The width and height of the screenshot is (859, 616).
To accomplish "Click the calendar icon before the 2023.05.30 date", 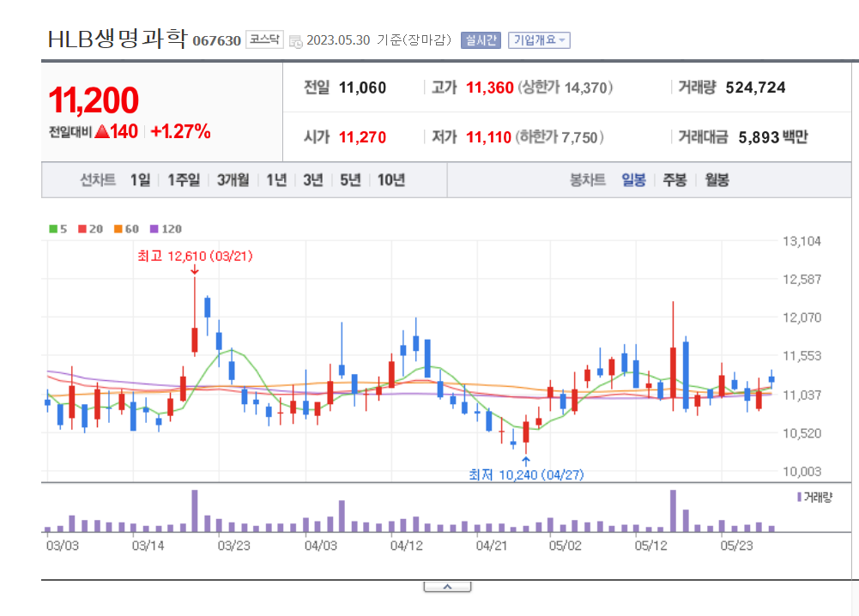I will point(295,41).
